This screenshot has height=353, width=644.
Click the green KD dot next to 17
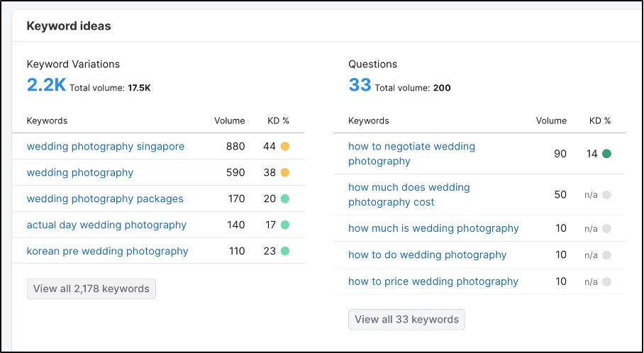tap(285, 225)
